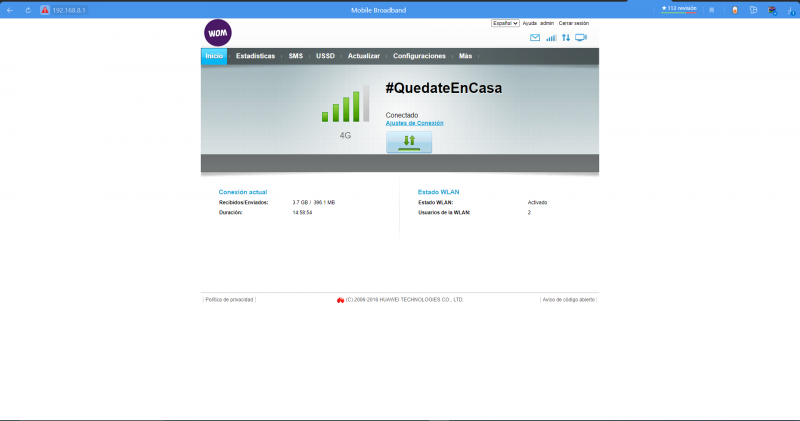Open the SMS tab
The height and width of the screenshot is (421, 800).
[296, 56]
